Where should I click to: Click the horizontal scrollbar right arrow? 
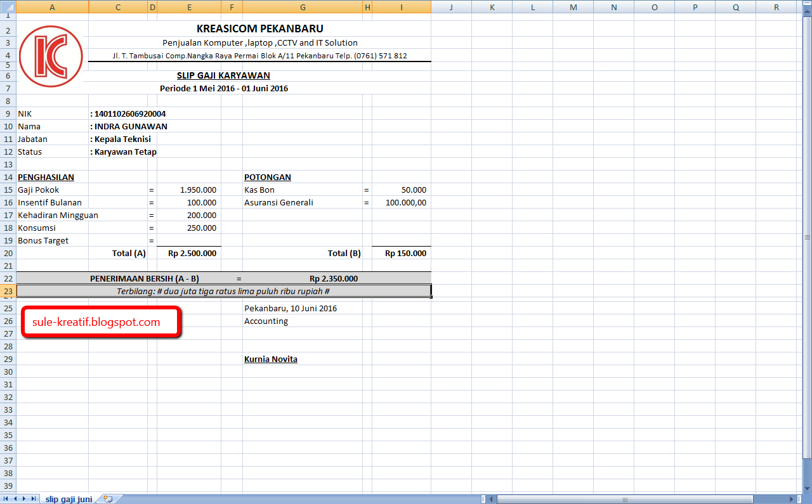click(792, 499)
